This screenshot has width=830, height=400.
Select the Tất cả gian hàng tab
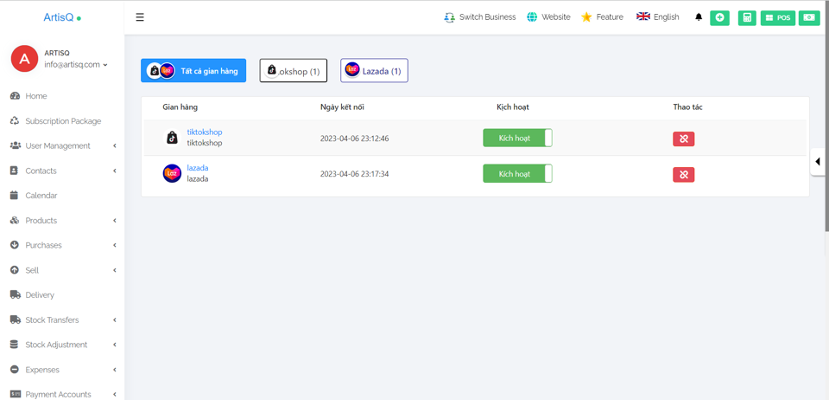pos(193,71)
